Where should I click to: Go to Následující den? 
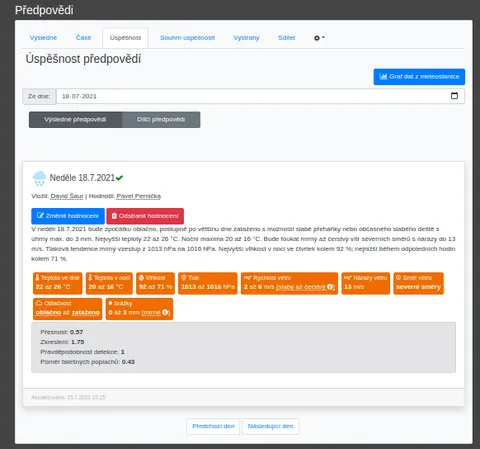(x=270, y=426)
